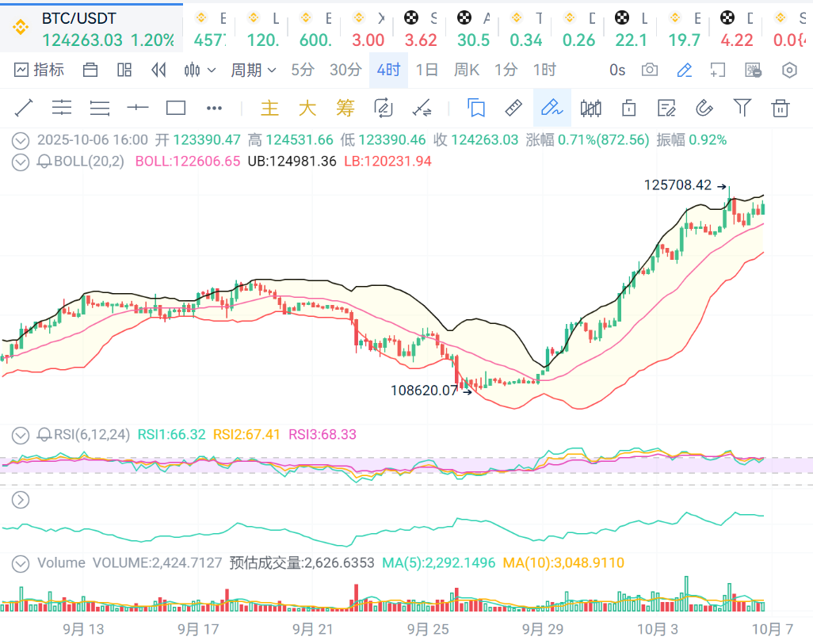The image size is (813, 644).
Task: Click the funnel filter icon
Action: point(742,108)
